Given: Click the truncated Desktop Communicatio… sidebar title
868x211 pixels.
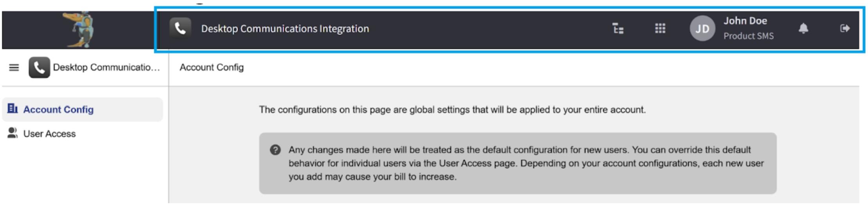Looking at the screenshot, I should tap(106, 68).
